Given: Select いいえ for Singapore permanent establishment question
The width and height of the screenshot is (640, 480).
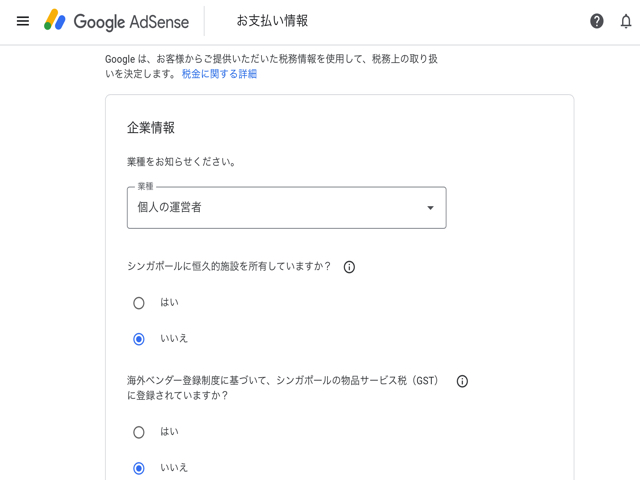Looking at the screenshot, I should (x=139, y=339).
